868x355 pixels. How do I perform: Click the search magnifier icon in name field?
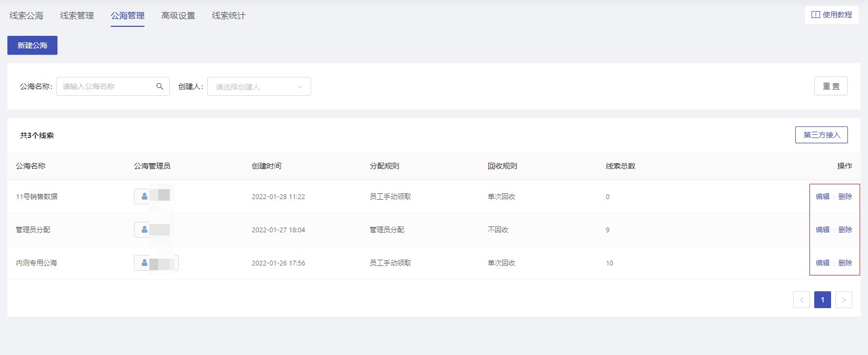click(160, 86)
